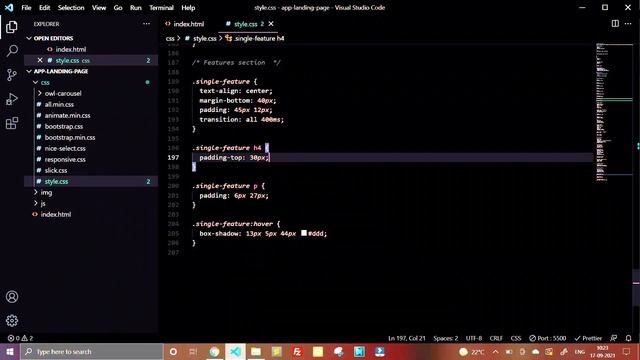Open the Extensions view
The height and width of the screenshot is (360, 640).
(12, 123)
